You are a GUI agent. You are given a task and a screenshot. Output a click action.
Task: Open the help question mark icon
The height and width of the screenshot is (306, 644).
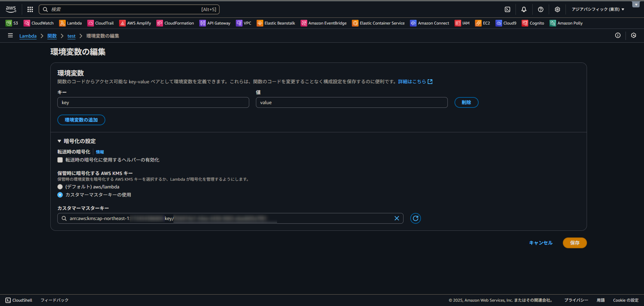coord(541,9)
